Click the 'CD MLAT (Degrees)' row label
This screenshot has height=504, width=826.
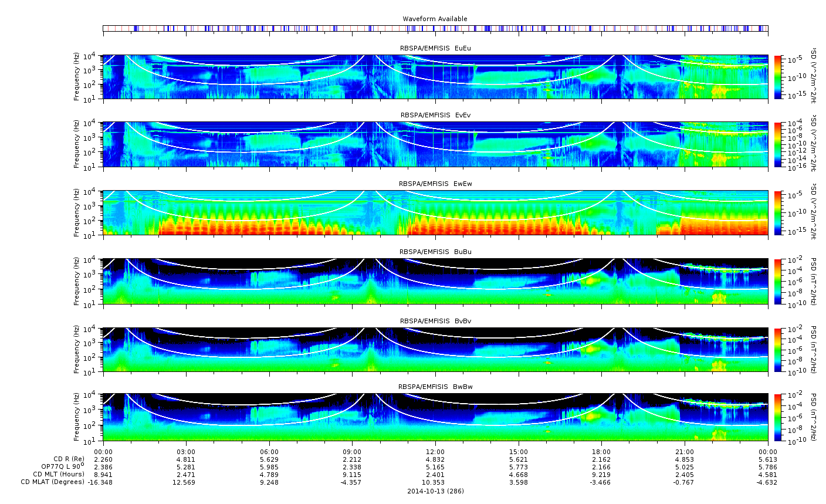[x=52, y=482]
